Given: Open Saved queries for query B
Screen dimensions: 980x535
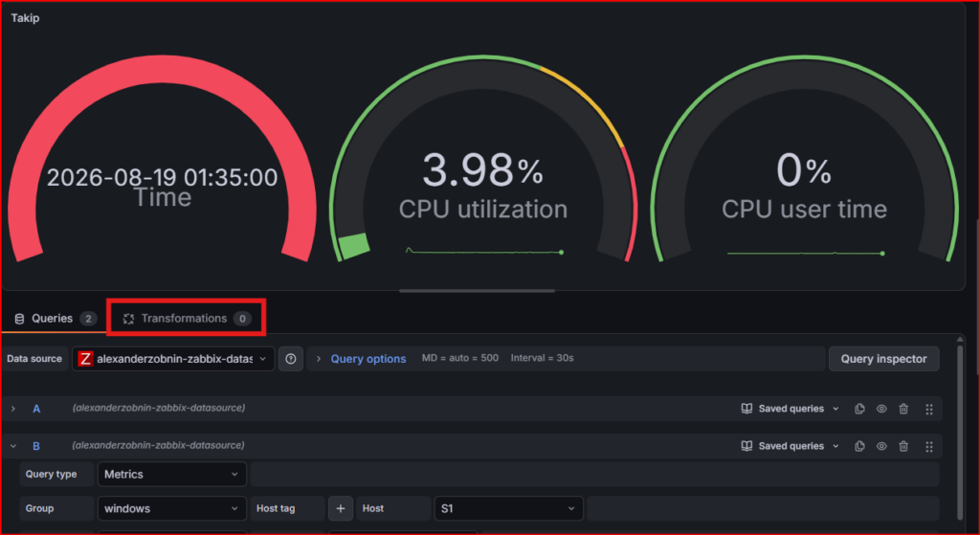Looking at the screenshot, I should point(790,446).
